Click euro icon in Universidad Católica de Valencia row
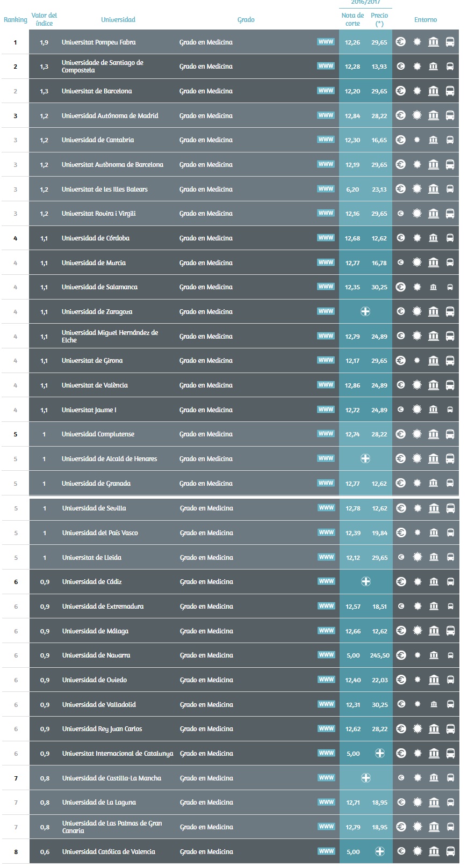Viewport: 468px width, 868px height. coord(401,851)
